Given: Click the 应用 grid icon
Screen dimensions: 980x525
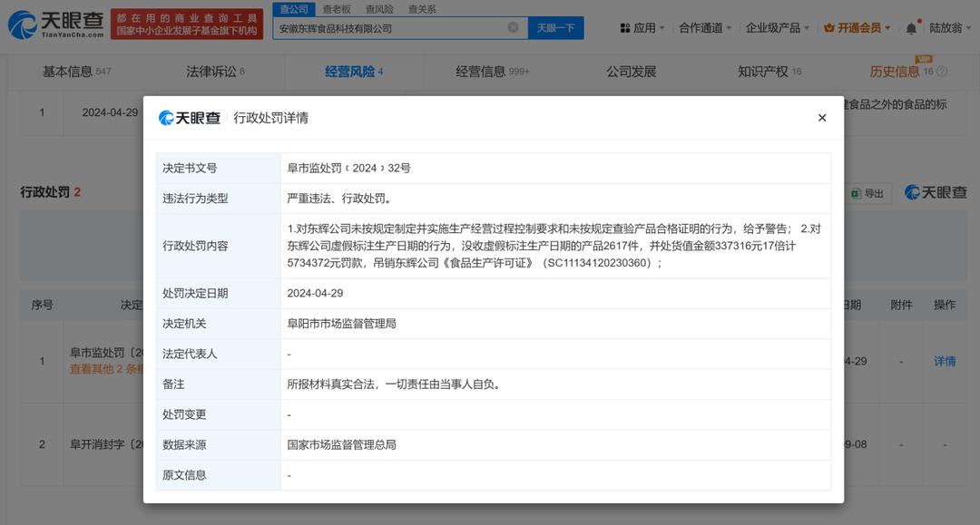Looking at the screenshot, I should point(624,28).
